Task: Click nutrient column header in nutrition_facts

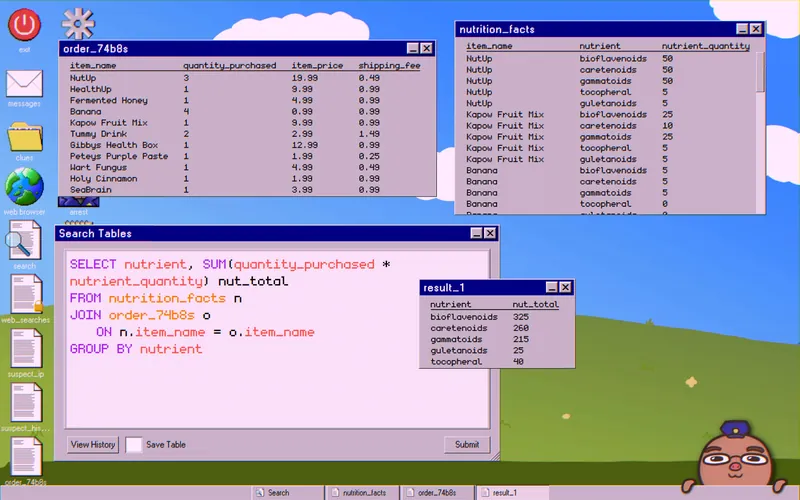Action: tap(600, 46)
